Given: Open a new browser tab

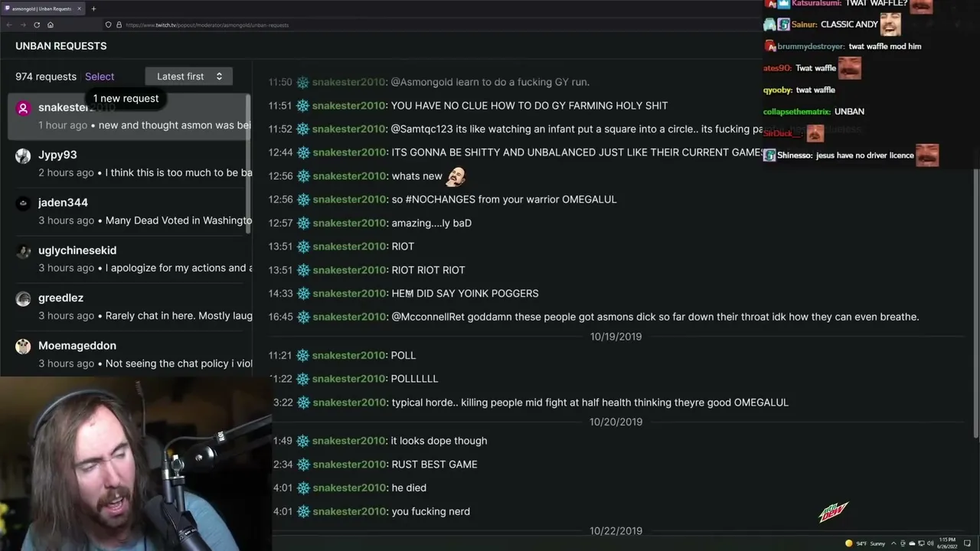Looking at the screenshot, I should (x=93, y=8).
